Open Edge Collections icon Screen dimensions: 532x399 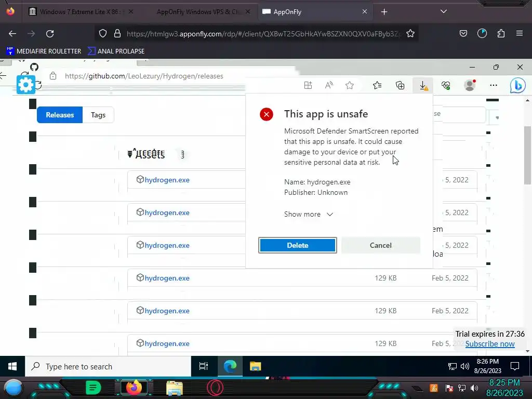400,85
